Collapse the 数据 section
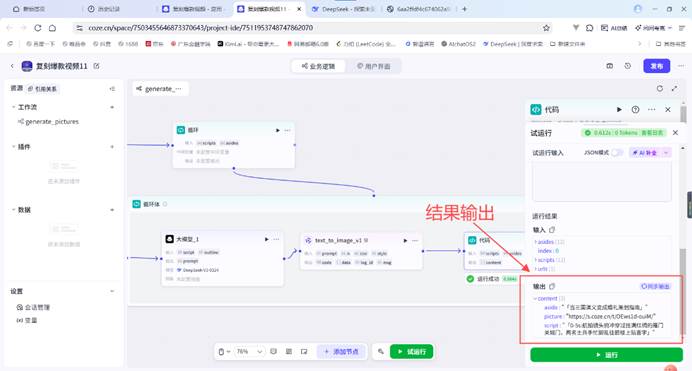The image size is (692, 371). (x=13, y=210)
